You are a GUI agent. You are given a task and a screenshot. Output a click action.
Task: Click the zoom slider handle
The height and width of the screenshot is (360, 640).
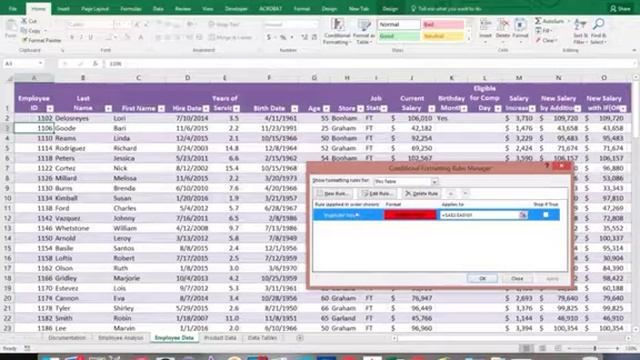coord(595,348)
